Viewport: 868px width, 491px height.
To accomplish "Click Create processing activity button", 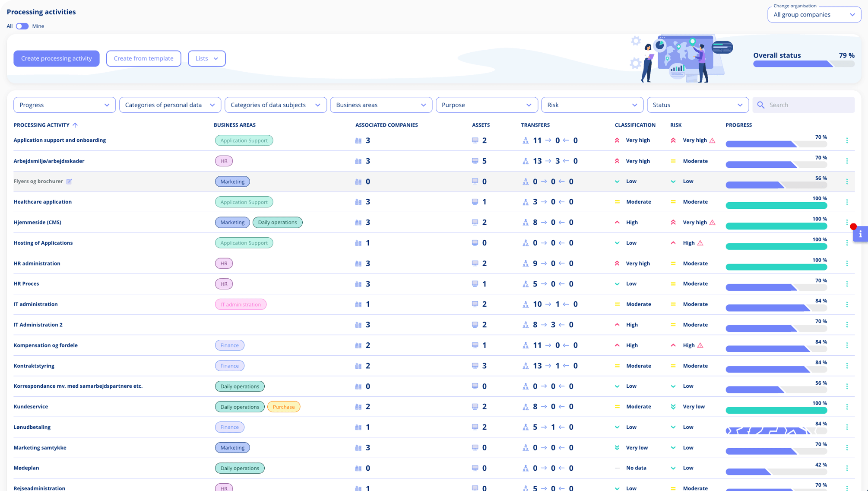I will (x=57, y=58).
